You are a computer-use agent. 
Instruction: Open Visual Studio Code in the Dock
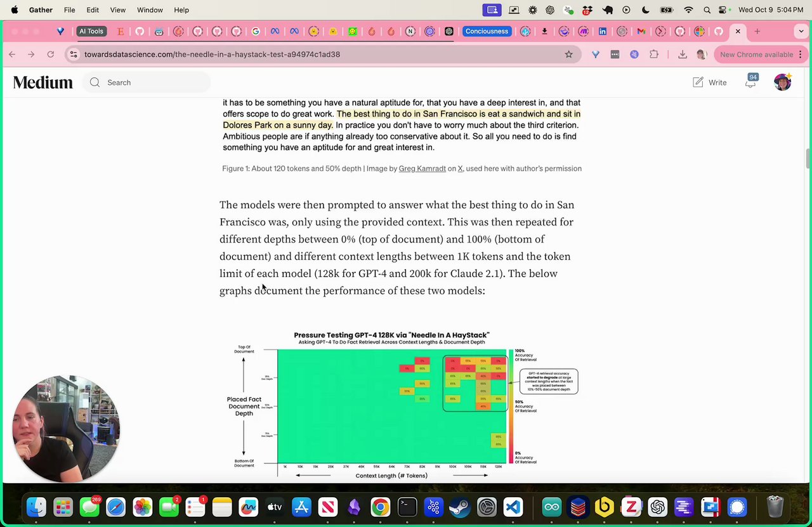coord(513,507)
